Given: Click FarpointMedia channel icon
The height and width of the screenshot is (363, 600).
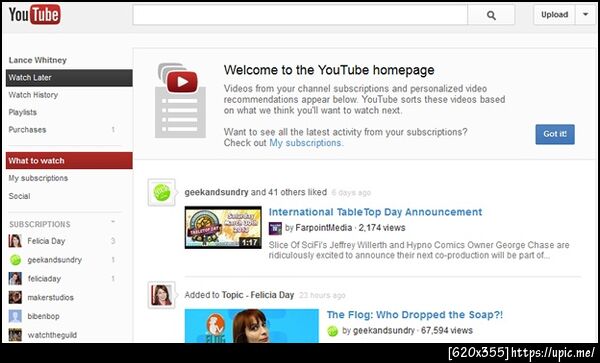Looking at the screenshot, I should (275, 228).
